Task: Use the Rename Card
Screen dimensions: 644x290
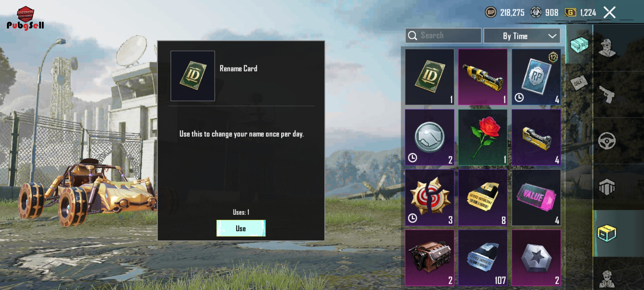Action: [241, 228]
